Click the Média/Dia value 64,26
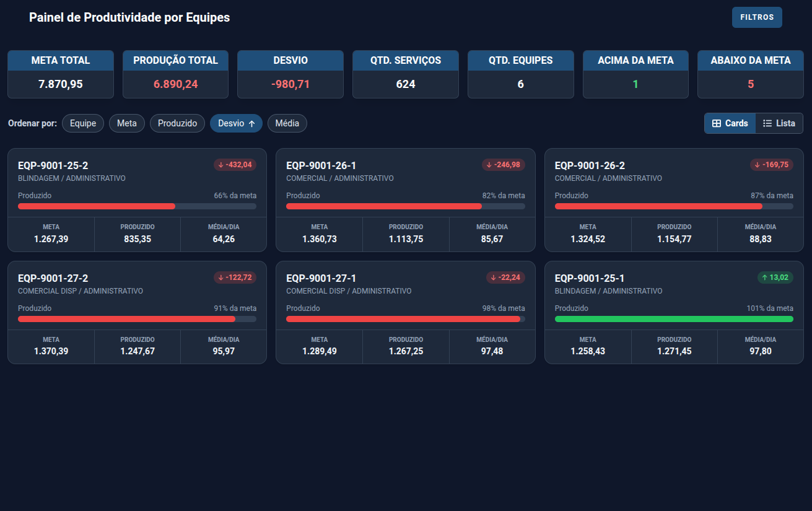The image size is (812, 511). [x=224, y=238]
